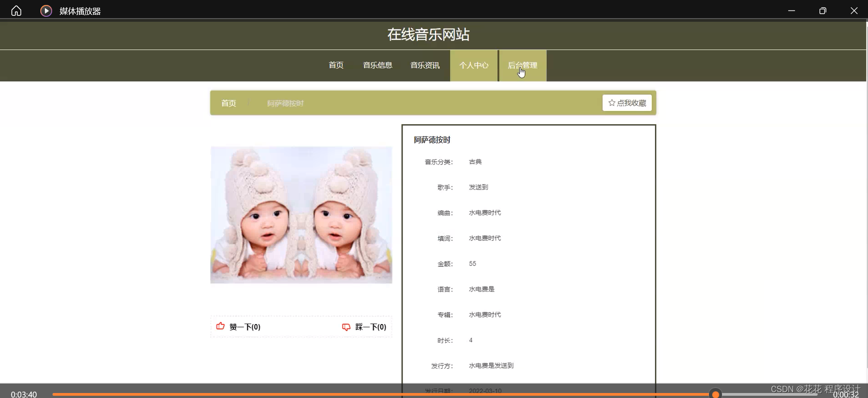This screenshot has width=868, height=398.
Task: Click the 音乐分类 label
Action: click(x=438, y=162)
